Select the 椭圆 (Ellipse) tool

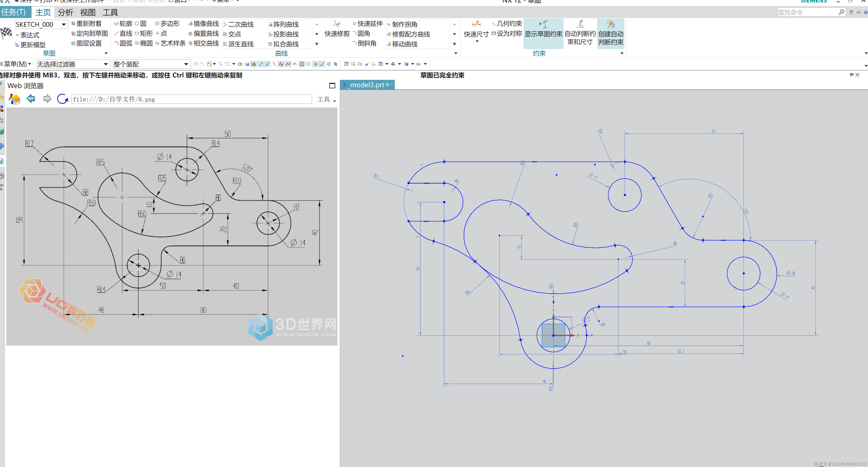[143, 43]
